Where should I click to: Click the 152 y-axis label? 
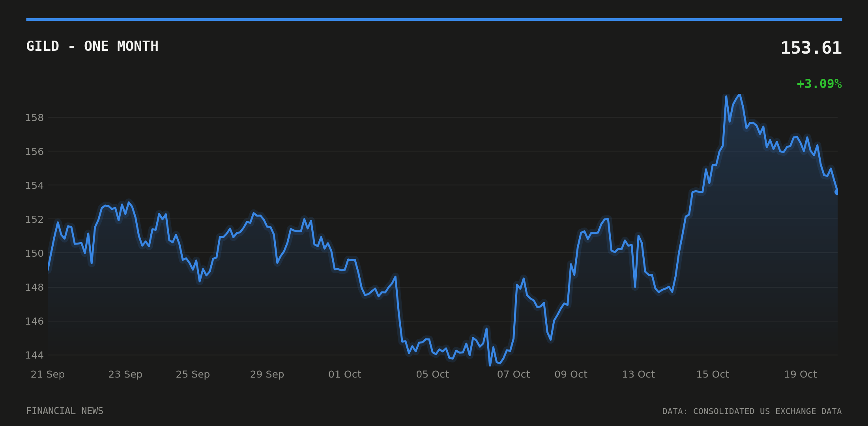click(x=34, y=219)
